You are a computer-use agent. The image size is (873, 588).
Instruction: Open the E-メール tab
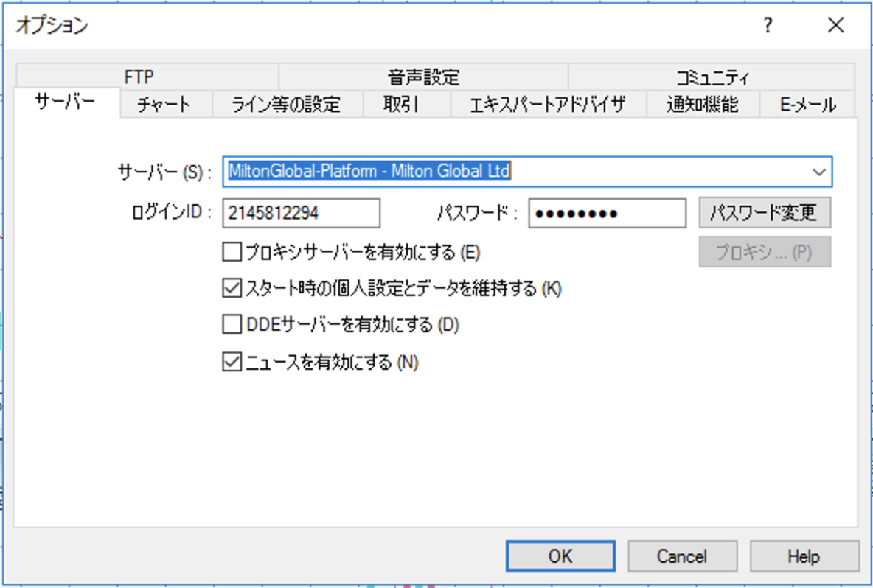[x=807, y=104]
